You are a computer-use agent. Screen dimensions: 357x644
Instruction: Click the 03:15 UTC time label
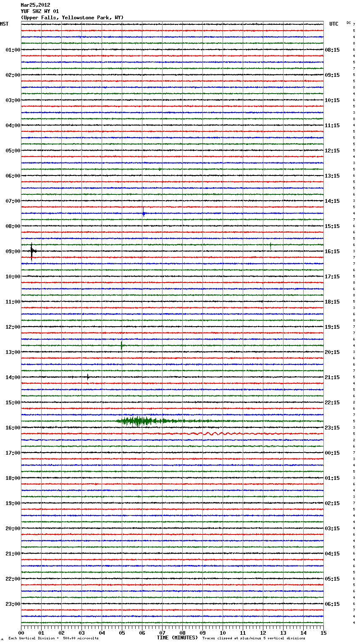point(332,529)
